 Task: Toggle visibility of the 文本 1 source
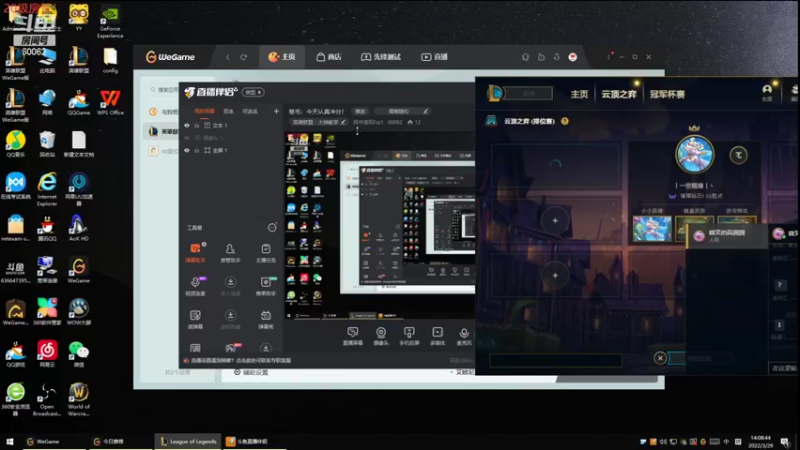[x=187, y=126]
